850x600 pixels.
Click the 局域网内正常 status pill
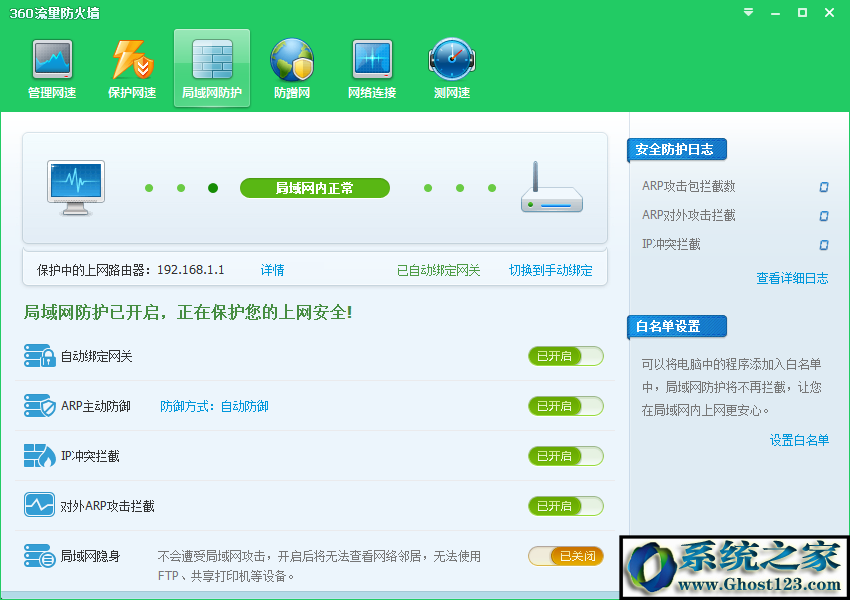[x=315, y=188]
